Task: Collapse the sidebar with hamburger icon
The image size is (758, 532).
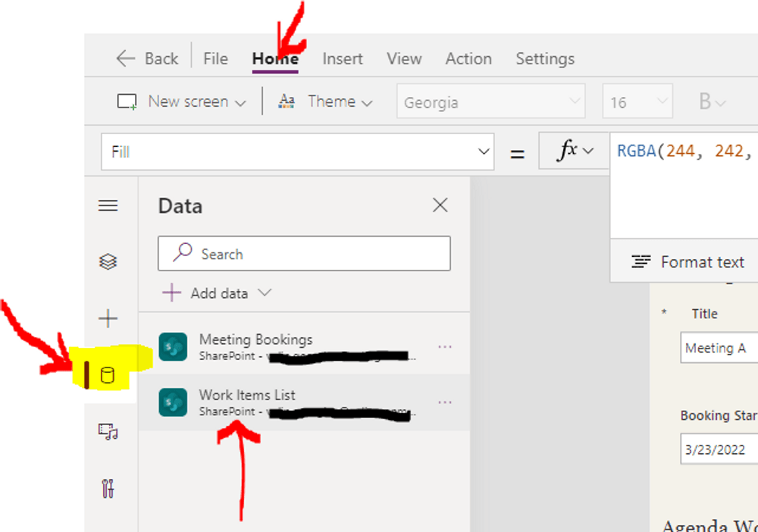Action: coord(108,205)
